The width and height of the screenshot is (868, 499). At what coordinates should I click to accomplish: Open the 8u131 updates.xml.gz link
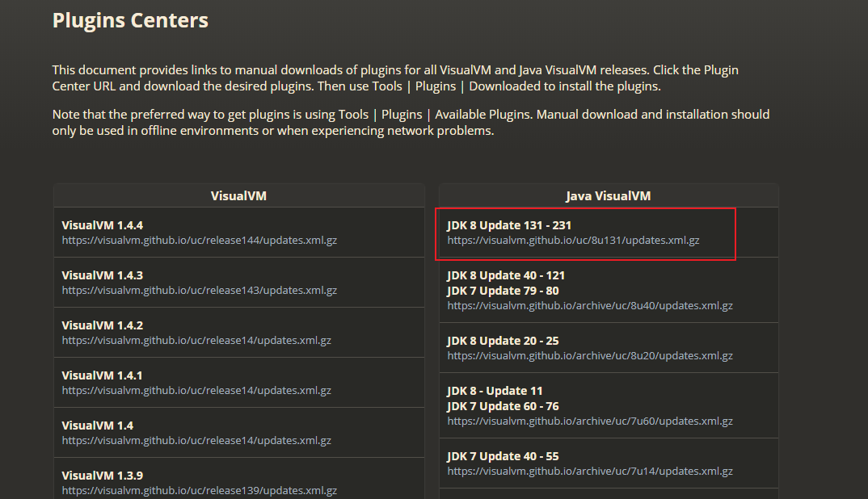574,241
